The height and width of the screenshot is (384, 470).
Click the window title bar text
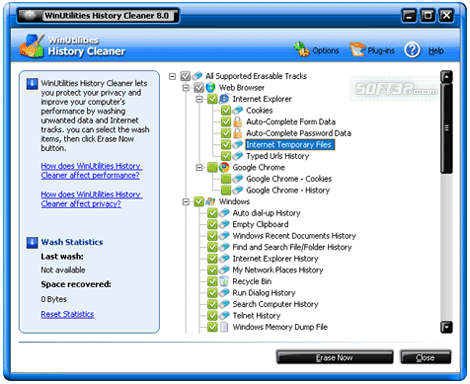click(x=107, y=16)
